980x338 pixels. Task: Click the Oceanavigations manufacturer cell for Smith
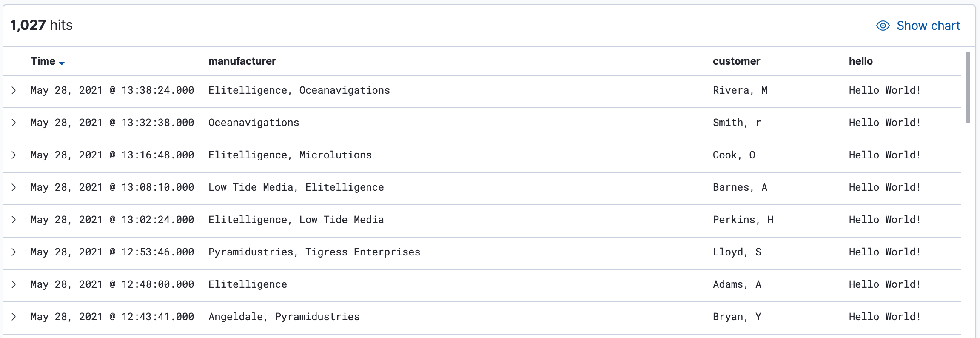point(254,123)
